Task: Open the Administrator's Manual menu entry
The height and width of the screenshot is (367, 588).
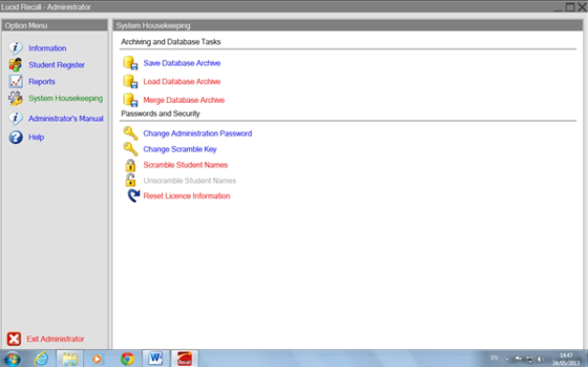Action: click(66, 119)
